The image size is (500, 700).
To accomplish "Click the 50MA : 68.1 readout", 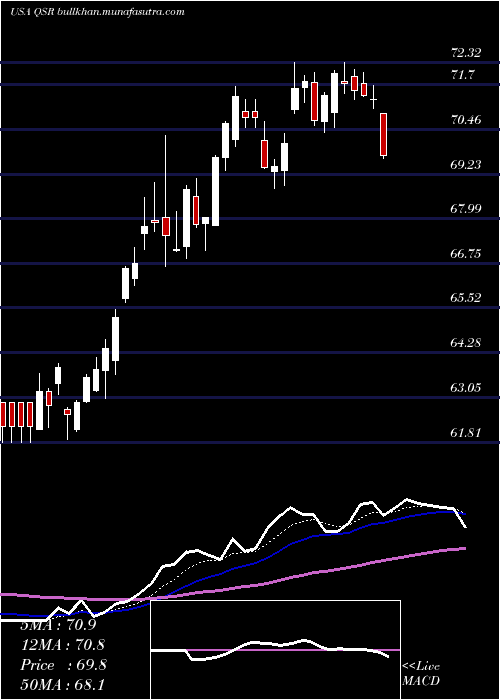I will pos(63,684).
